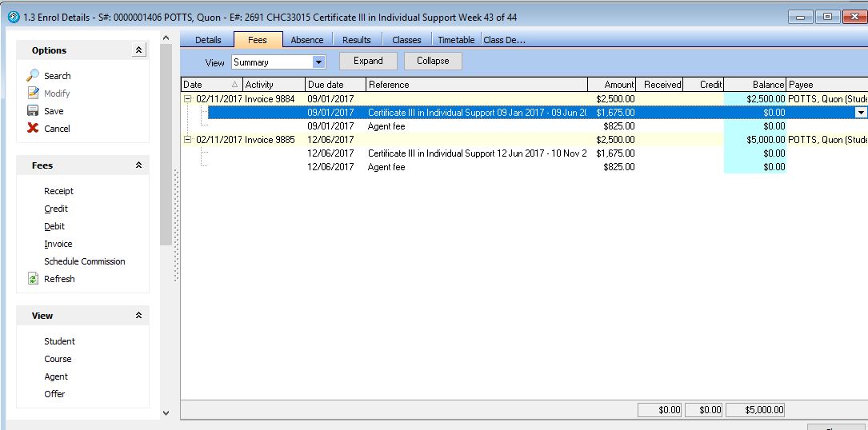Click the Modify pencil icon
868x430 pixels.
(33, 94)
